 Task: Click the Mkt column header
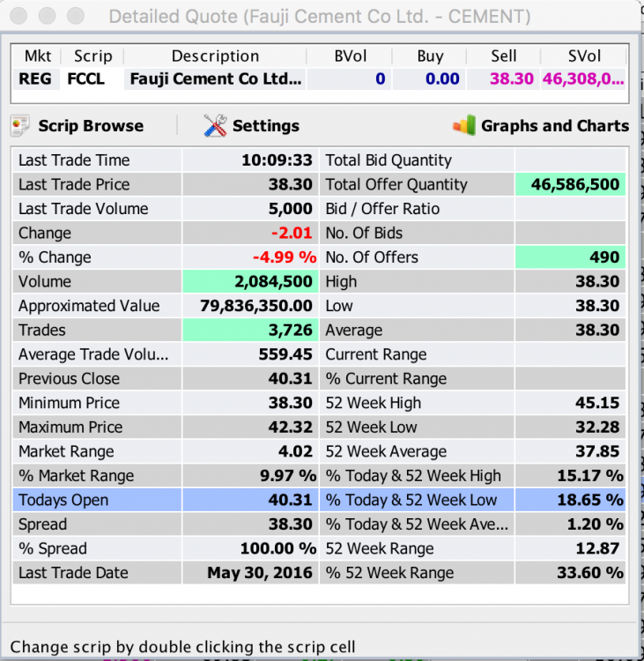[x=38, y=56]
